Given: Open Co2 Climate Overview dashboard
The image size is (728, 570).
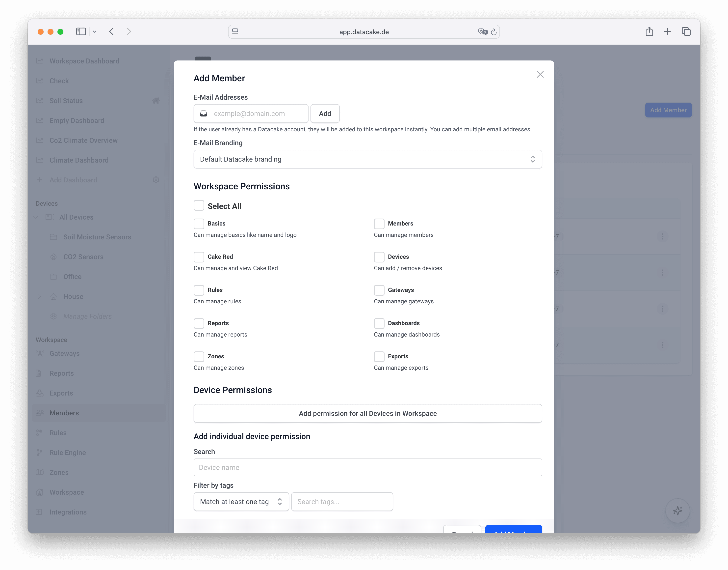Looking at the screenshot, I should click(83, 140).
